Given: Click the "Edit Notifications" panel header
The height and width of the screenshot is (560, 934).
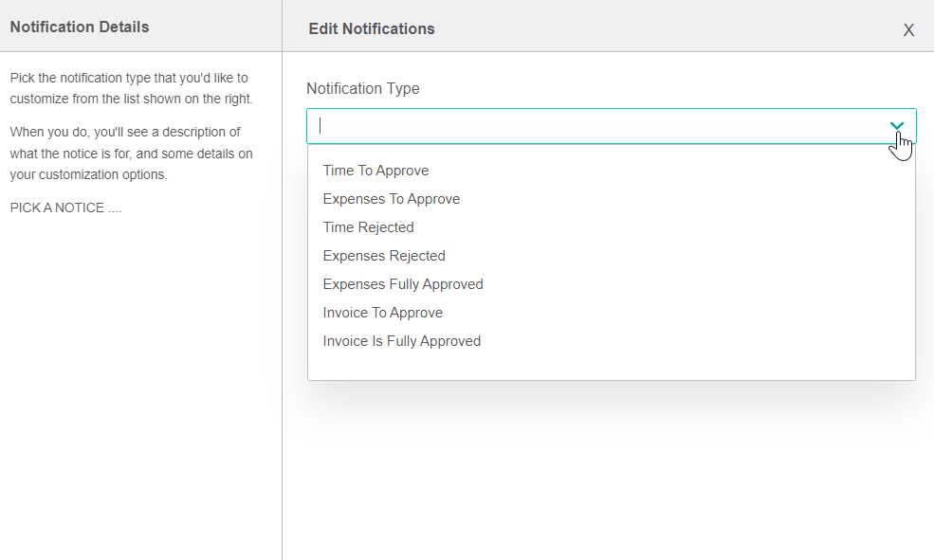Looking at the screenshot, I should [x=372, y=28].
